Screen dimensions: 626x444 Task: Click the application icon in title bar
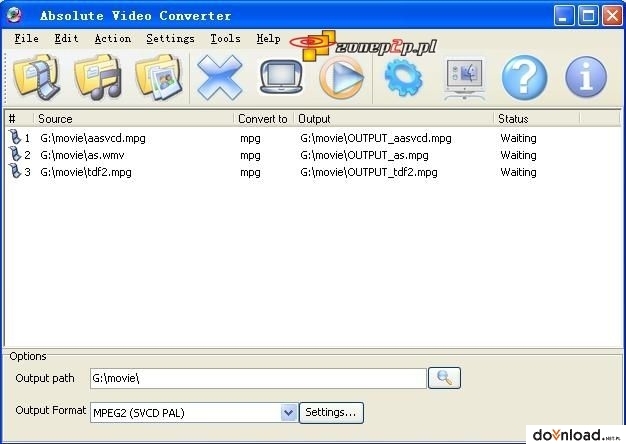click(x=14, y=15)
